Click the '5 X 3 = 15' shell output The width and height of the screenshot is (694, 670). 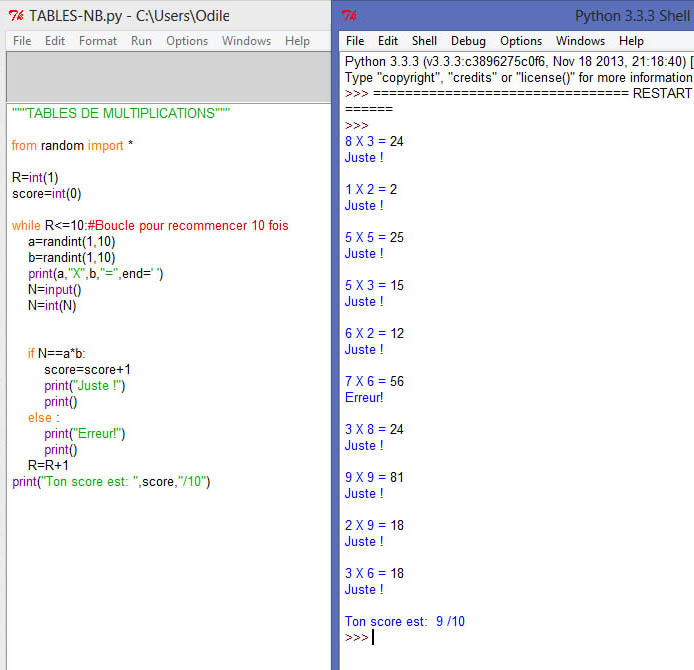[374, 285]
